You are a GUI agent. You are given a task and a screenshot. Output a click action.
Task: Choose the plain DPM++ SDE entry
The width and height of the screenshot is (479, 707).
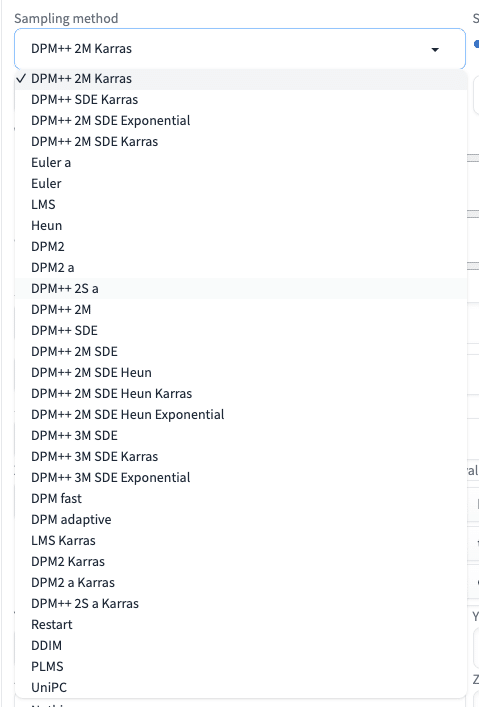pos(241,331)
